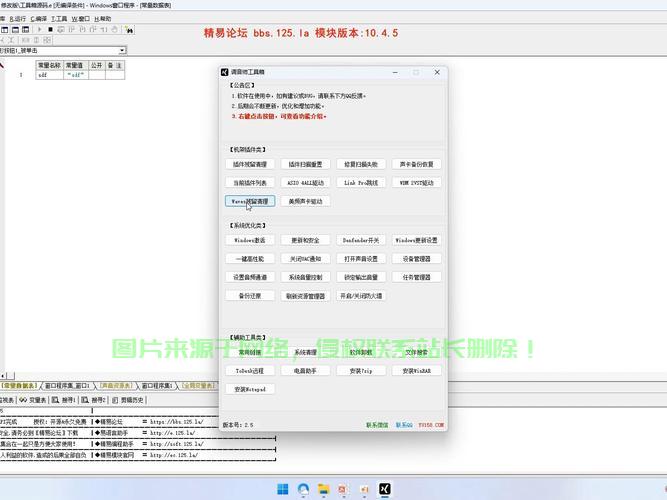This screenshot has height=500, width=667.
Task: Switch to the 全局变量表 tab
Action: pyautogui.click(x=198, y=386)
